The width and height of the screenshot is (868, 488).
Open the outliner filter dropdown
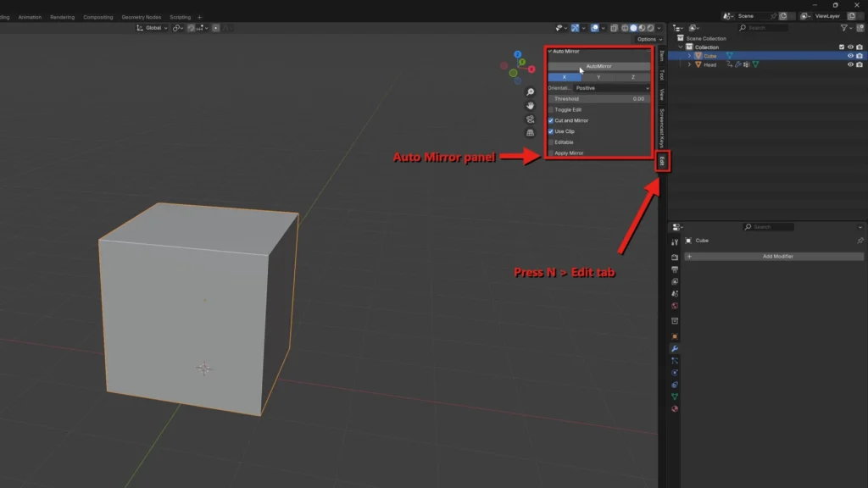tap(846, 28)
